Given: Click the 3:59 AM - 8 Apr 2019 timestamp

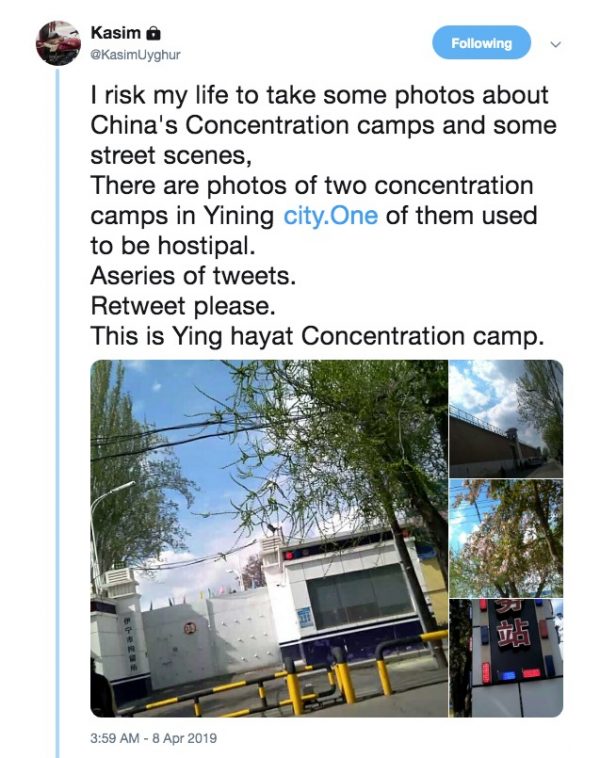Looking at the screenshot, I should [x=153, y=738].
